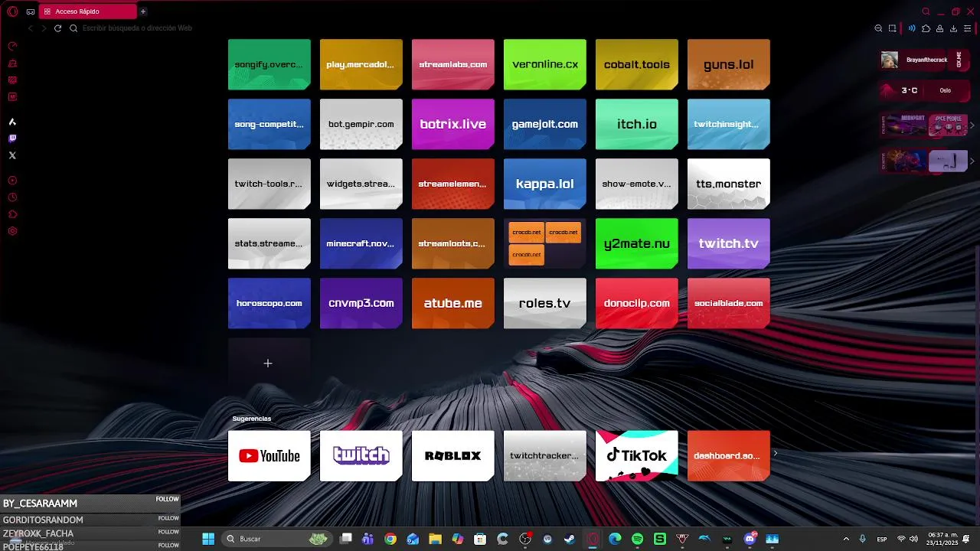The height and width of the screenshot is (551, 980).
Task: Open the Player icon in sidebar
Action: click(x=12, y=181)
